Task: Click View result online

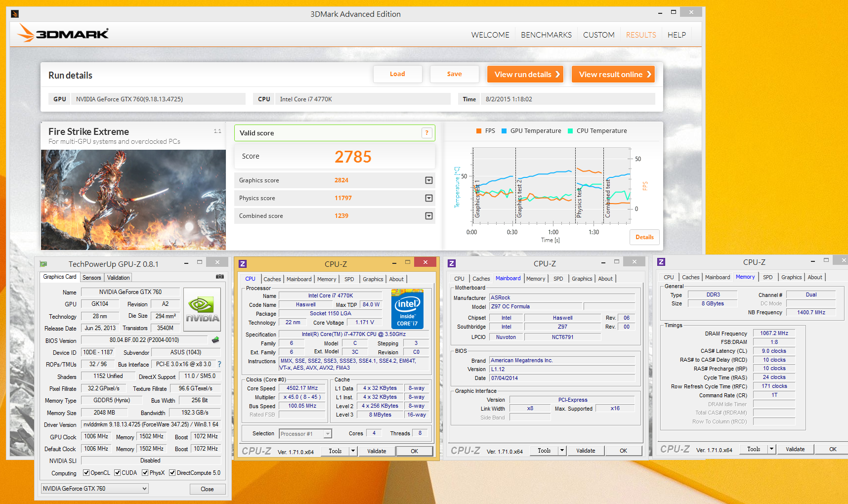Action: (x=613, y=74)
